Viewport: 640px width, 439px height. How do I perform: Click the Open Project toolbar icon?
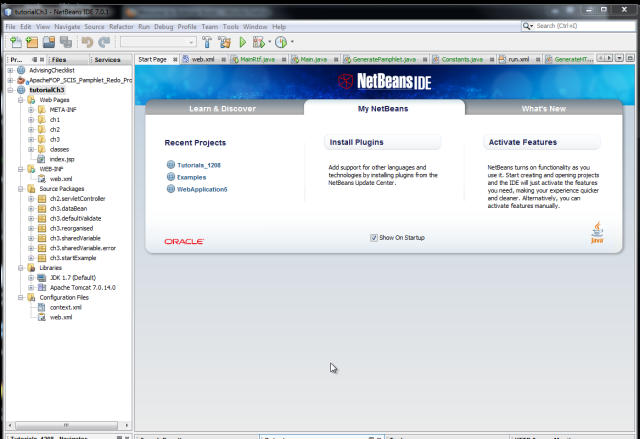pos(49,42)
